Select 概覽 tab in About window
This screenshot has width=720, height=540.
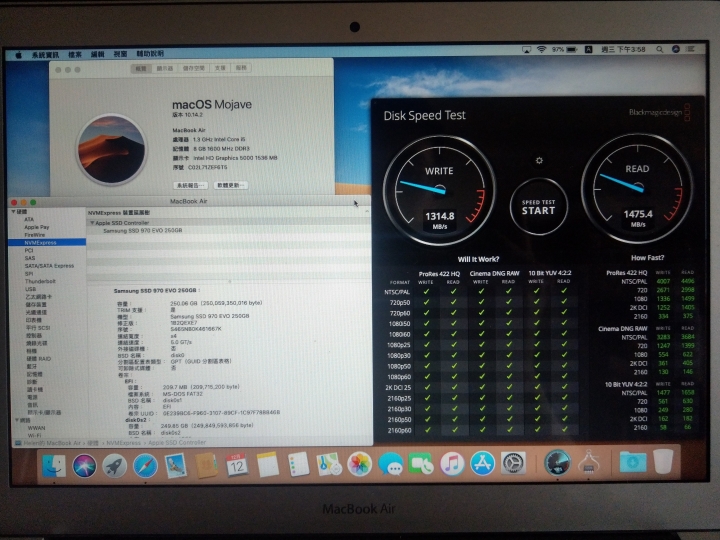[141, 68]
